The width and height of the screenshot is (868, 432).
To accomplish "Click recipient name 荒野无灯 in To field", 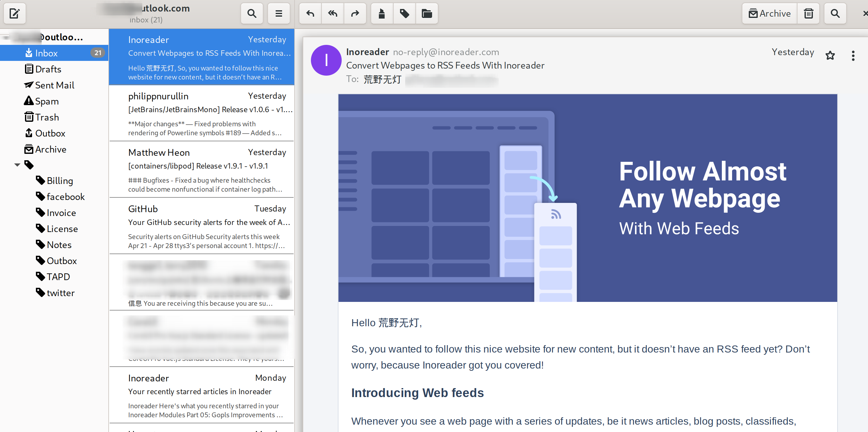I will [382, 79].
